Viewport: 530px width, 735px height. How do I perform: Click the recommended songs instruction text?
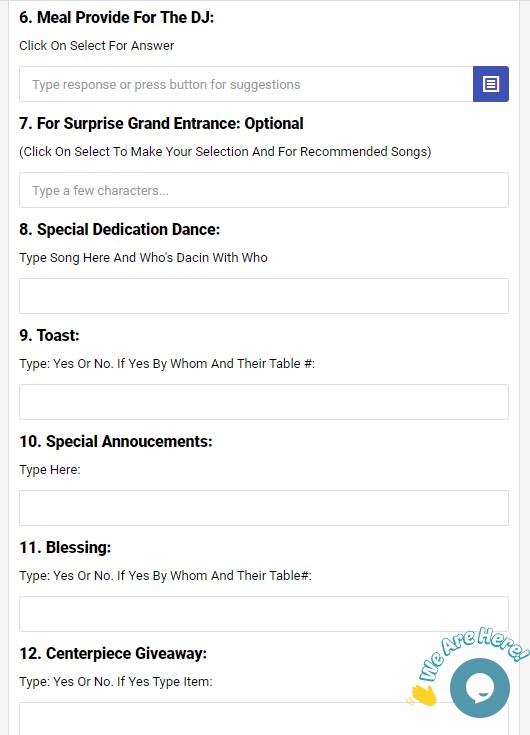[x=225, y=152]
